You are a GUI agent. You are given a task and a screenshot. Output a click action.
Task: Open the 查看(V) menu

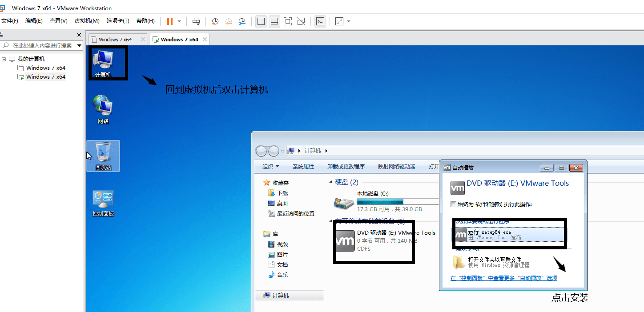pyautogui.click(x=58, y=21)
